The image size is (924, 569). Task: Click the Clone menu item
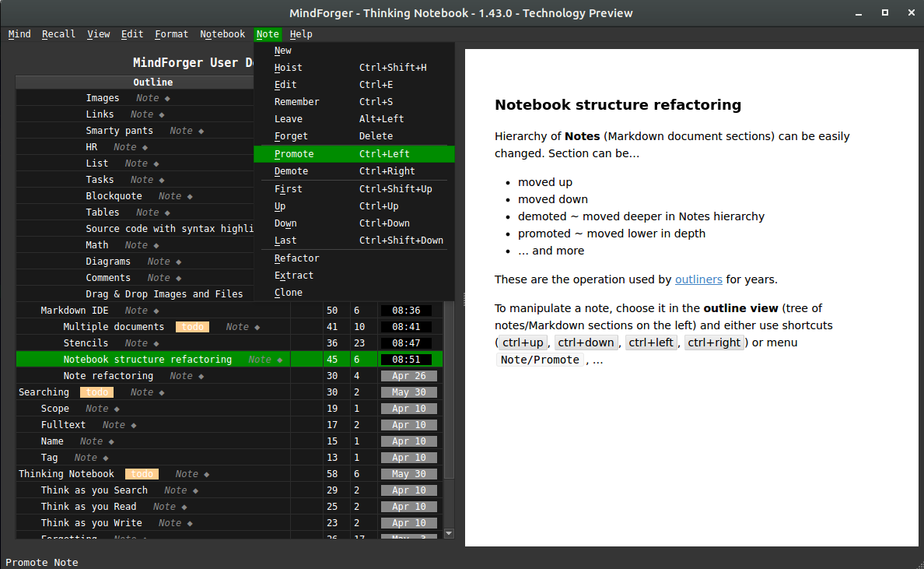point(289,293)
